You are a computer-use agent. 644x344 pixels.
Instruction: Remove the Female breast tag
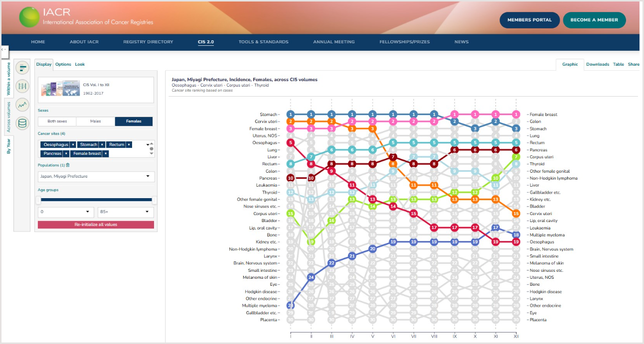[x=105, y=154]
